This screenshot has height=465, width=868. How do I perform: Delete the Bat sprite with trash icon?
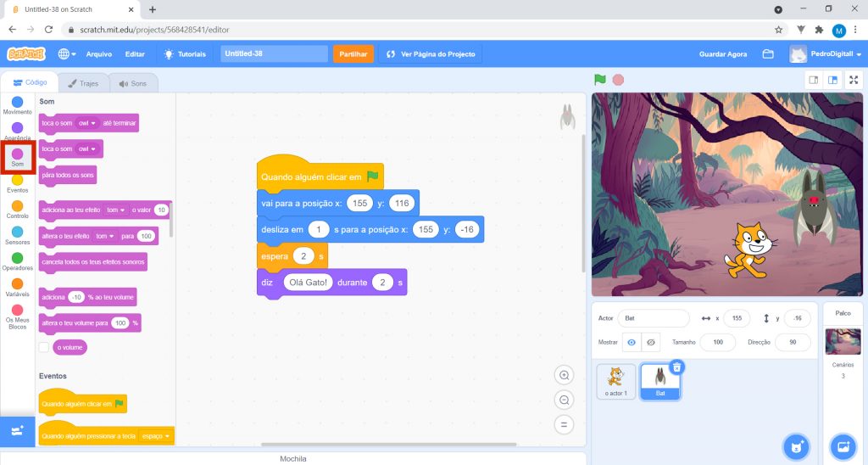[676, 367]
